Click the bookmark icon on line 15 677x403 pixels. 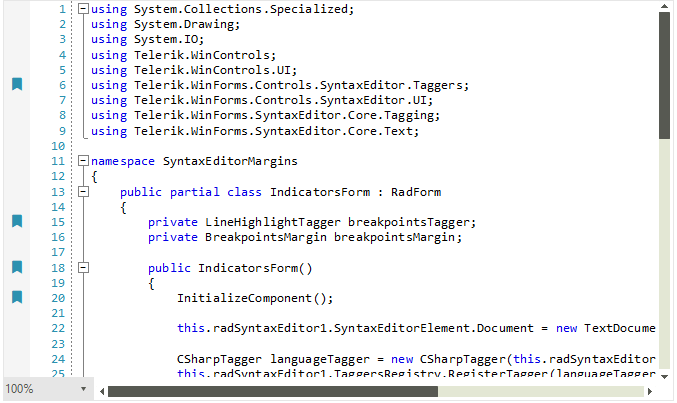click(x=17, y=221)
